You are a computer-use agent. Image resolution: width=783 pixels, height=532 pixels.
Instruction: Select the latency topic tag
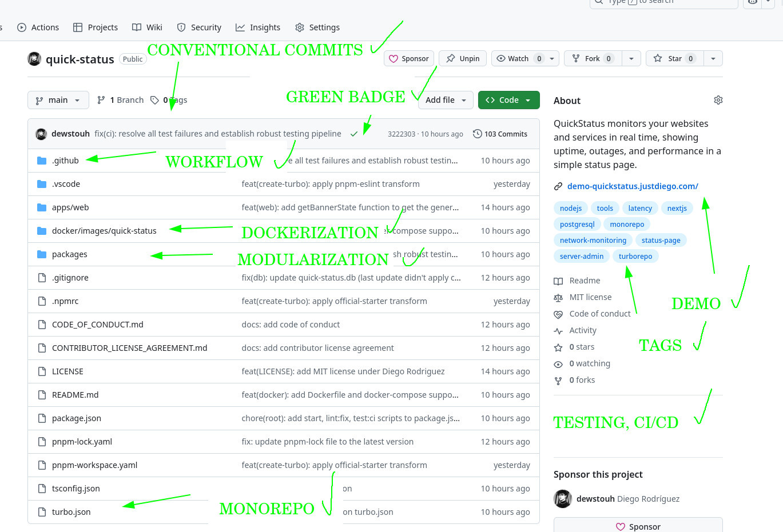point(640,209)
